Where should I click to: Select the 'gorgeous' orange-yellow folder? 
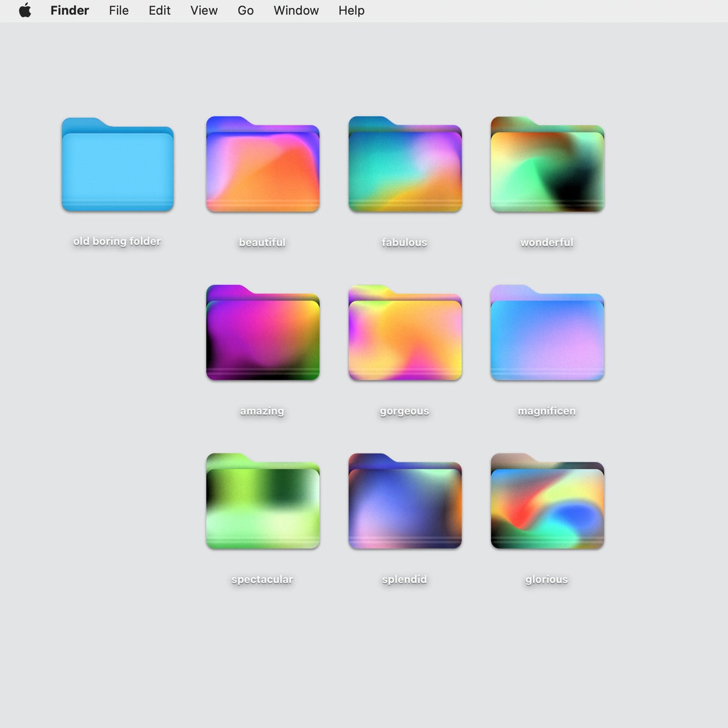[404, 333]
